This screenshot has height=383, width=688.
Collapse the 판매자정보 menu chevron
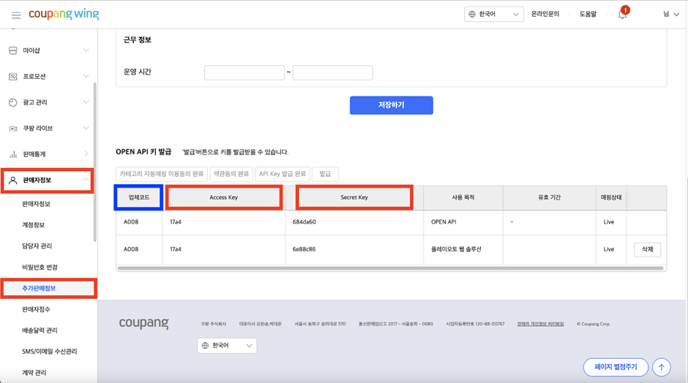pyautogui.click(x=86, y=180)
